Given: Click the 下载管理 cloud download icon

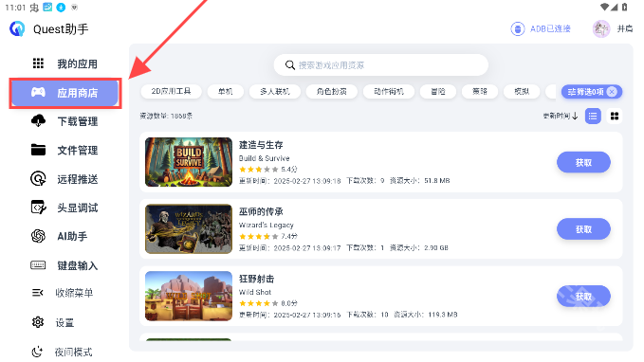Looking at the screenshot, I should [x=38, y=121].
